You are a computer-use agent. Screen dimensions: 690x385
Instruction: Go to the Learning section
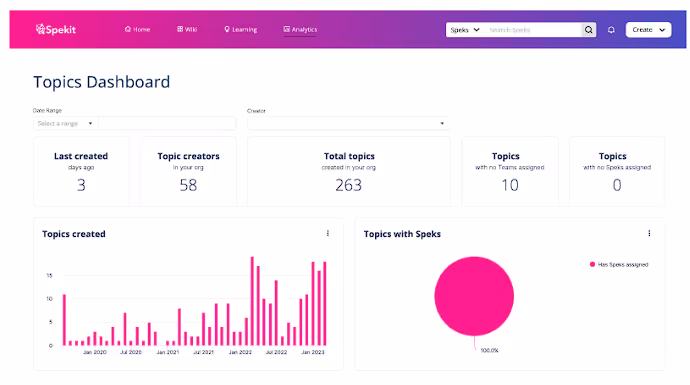[240, 29]
